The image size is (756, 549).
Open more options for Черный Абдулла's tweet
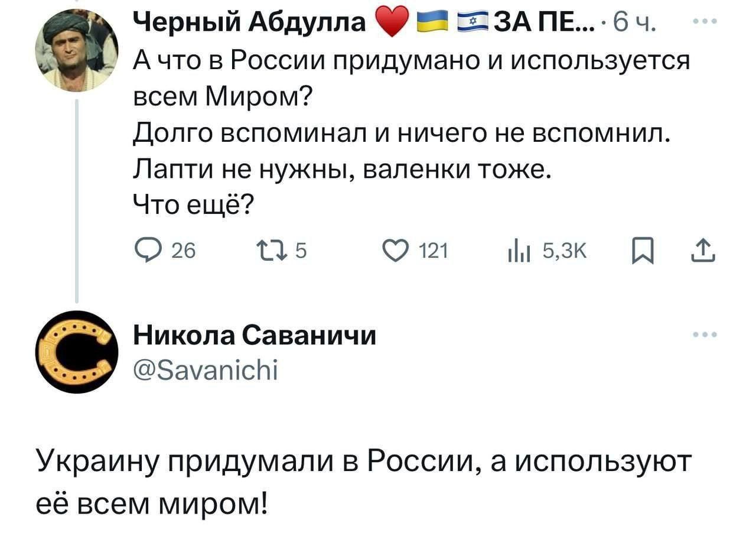(705, 22)
